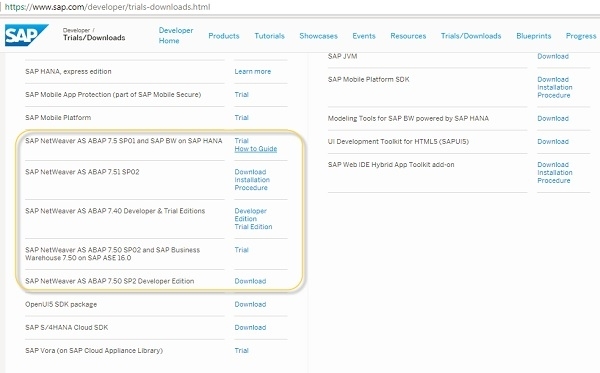Download UI Development Toolkit for HTML5
The image size is (600, 373).
pyautogui.click(x=553, y=142)
